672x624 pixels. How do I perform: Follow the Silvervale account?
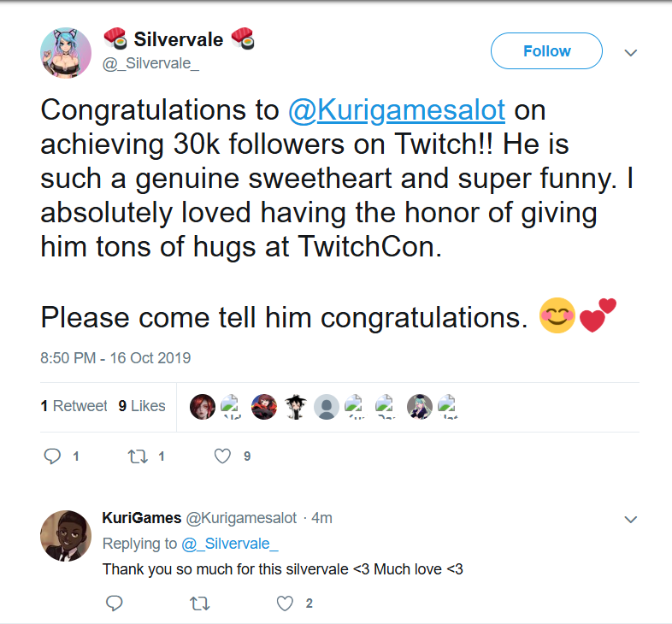[546, 51]
